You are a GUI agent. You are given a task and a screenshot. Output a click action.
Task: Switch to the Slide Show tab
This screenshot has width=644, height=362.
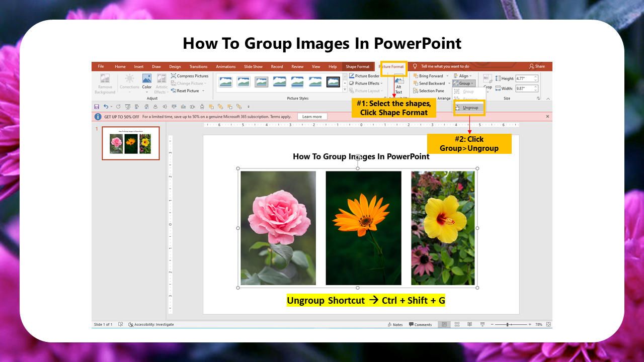click(x=254, y=66)
